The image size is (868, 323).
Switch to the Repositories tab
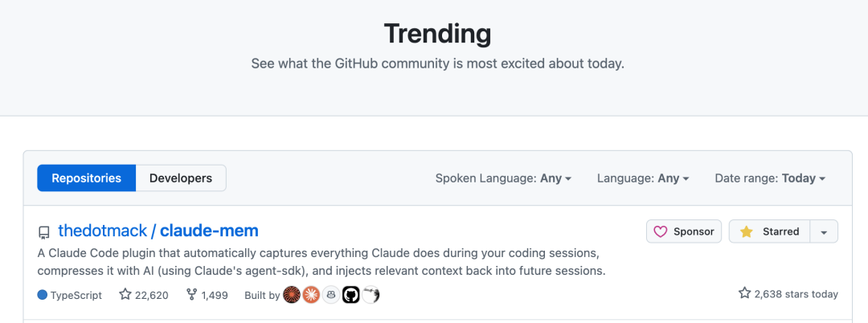(x=87, y=178)
